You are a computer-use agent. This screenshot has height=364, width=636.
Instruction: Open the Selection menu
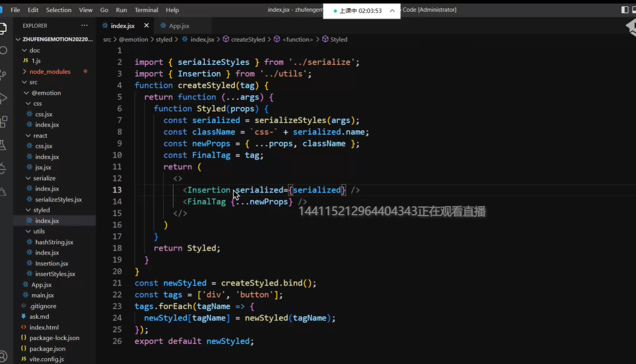[59, 10]
